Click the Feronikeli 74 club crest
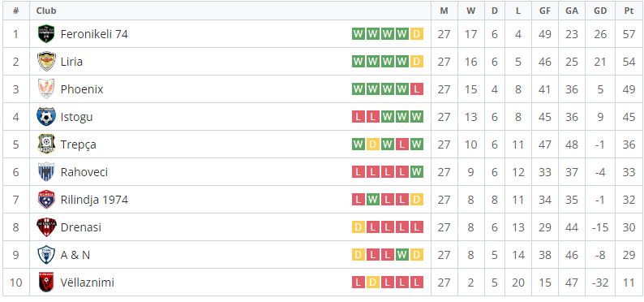Viewport: 644px width, 302px height. tap(46, 34)
